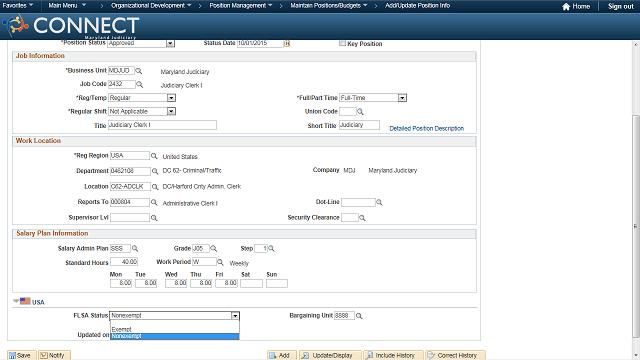Open the Full/Part Time dropdown
The image size is (640, 360).
coord(402,98)
